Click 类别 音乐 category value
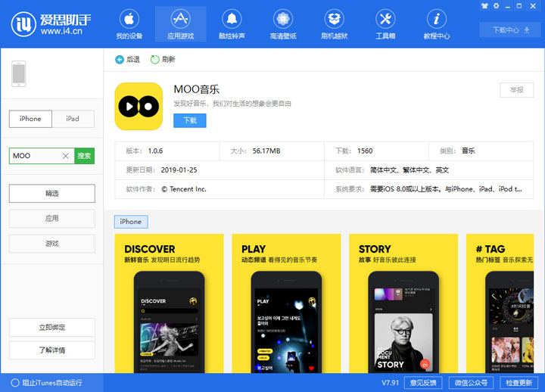Screen dimensions: 545x392 click(469, 151)
